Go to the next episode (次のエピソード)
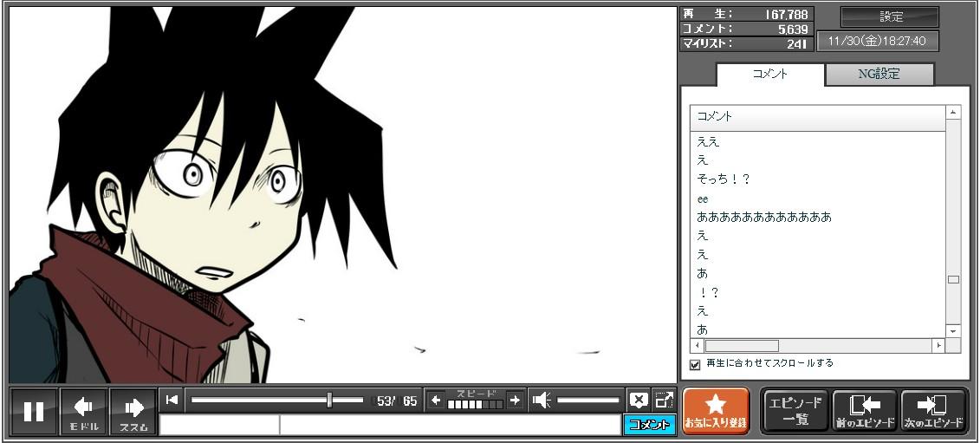Viewport: 980px width, 443px height. [x=934, y=411]
